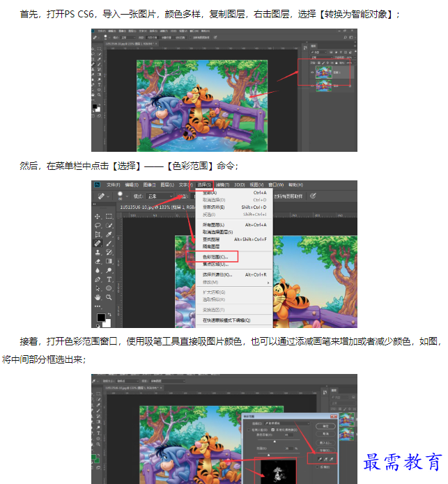The height and width of the screenshot is (484, 448).
Task: Click 取消 Cancel button in Color Range dialog
Action: [325, 434]
